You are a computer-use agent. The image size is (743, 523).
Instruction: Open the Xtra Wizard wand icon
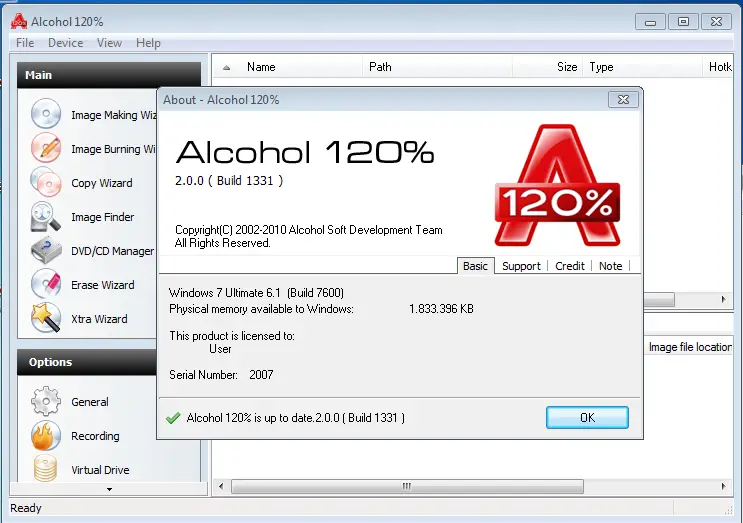45,318
